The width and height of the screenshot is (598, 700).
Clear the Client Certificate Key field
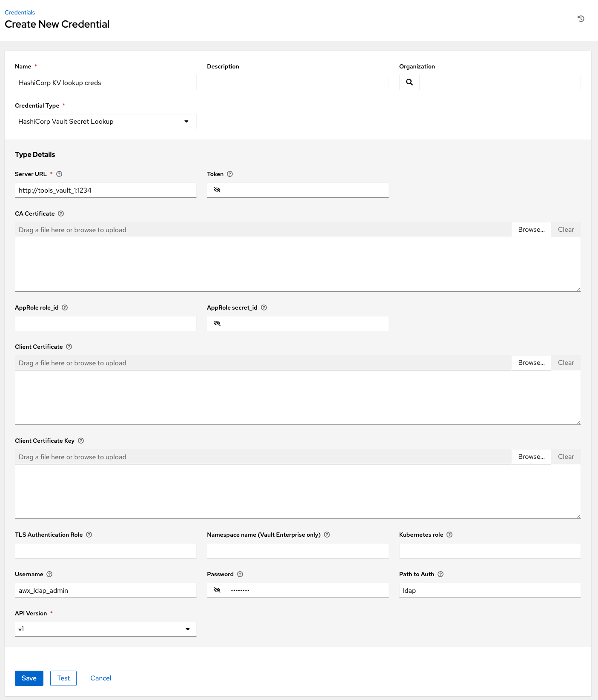click(566, 457)
